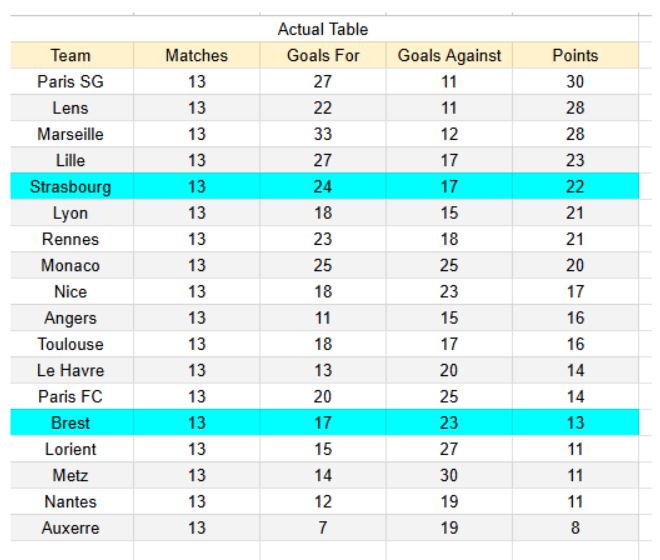Viewport: 660px width, 560px height.
Task: Click Metz's Goals Against value 30
Action: tap(448, 475)
